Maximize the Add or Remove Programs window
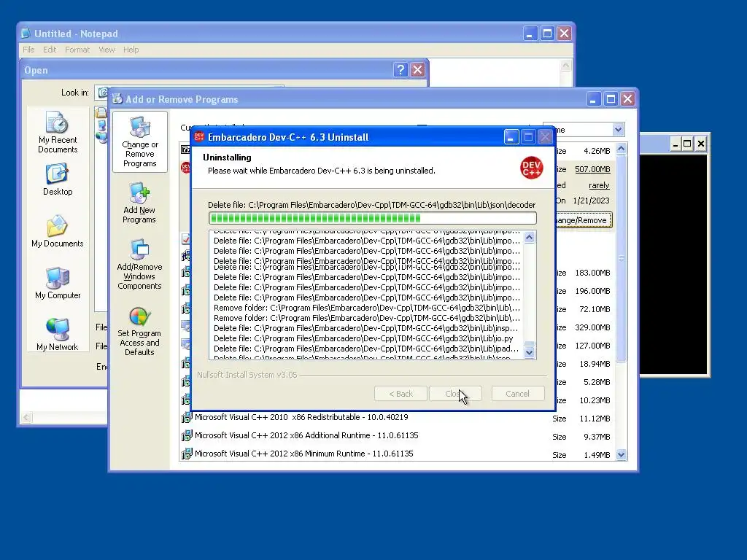The image size is (747, 560). pos(611,99)
